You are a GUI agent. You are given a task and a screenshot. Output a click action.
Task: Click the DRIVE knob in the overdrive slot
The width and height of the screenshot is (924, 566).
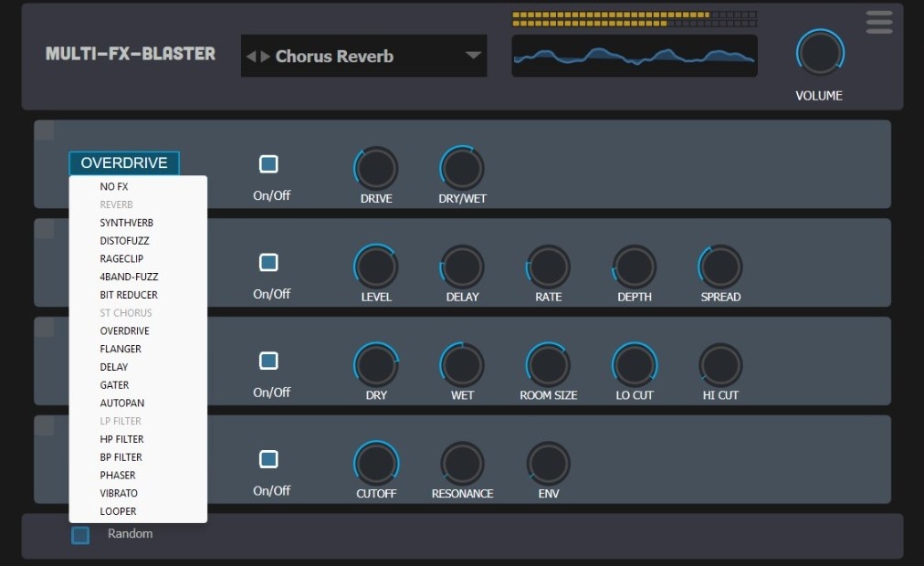coord(375,168)
